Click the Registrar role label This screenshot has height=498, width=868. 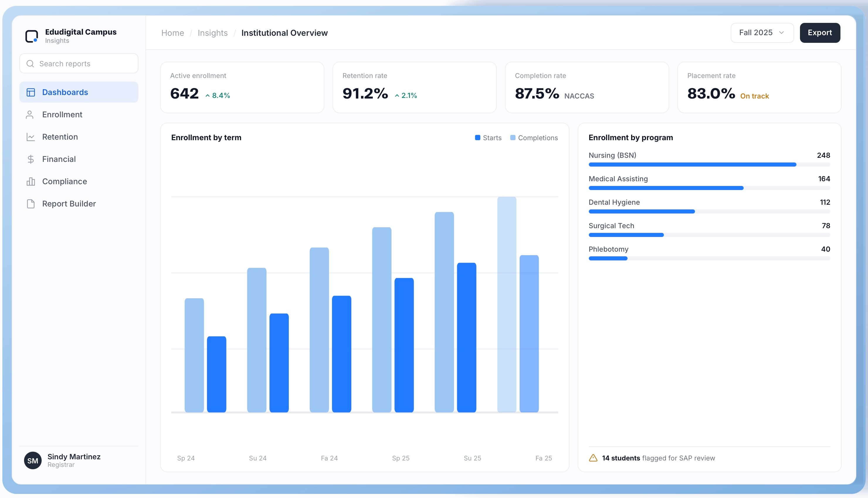click(61, 465)
